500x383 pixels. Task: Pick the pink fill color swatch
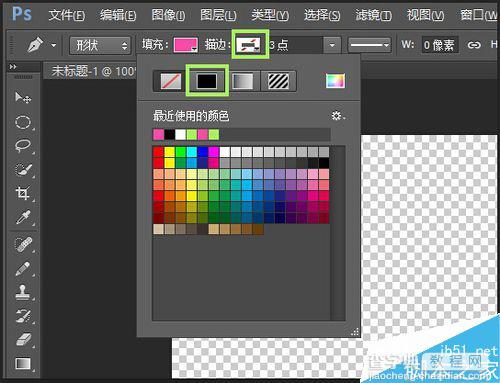[x=186, y=45]
